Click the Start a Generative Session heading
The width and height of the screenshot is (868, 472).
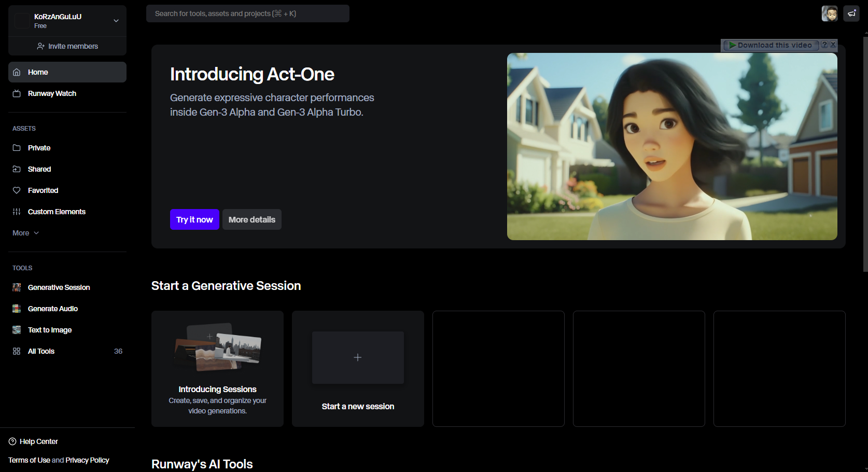click(x=226, y=286)
